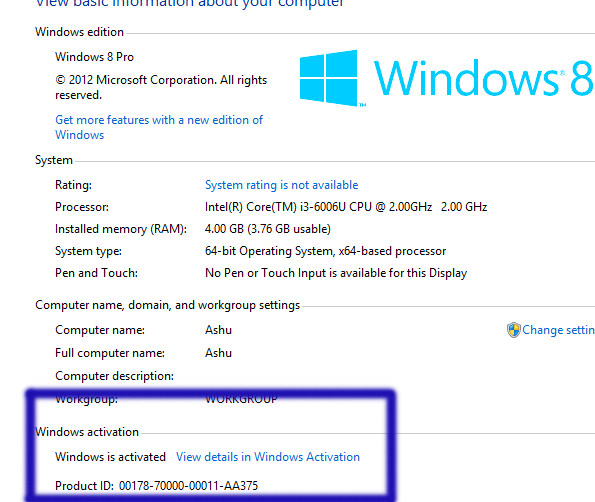Viewport: 595px width, 502px height.
Task: Click the 'Windows edition' section heading
Action: click(x=79, y=32)
